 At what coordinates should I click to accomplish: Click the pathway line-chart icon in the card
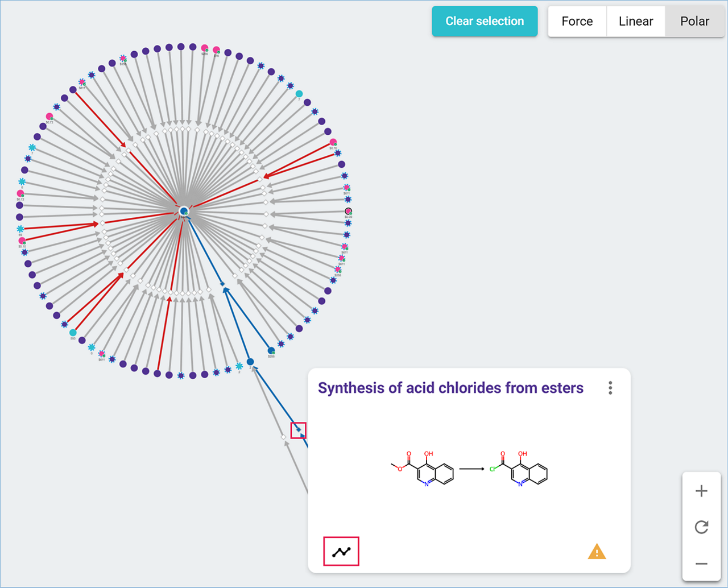pos(341,552)
